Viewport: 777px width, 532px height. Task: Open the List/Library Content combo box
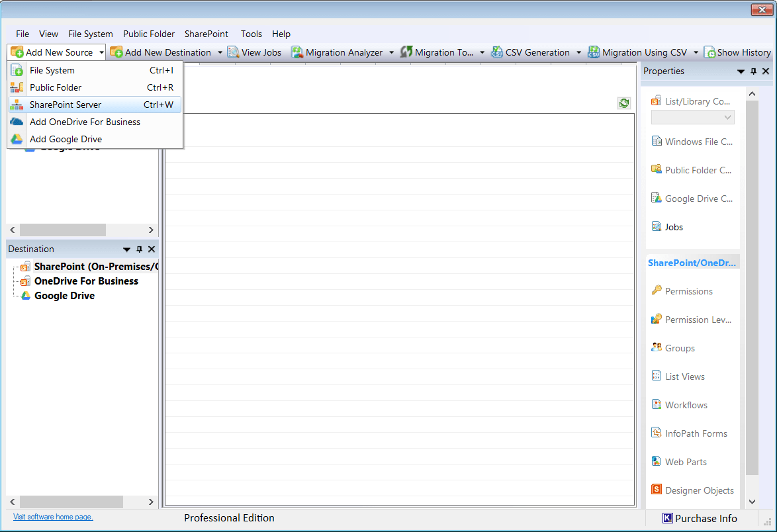point(692,117)
